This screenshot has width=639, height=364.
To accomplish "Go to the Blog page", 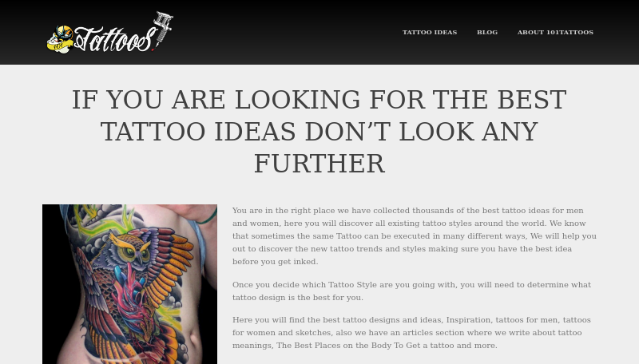I will [487, 32].
